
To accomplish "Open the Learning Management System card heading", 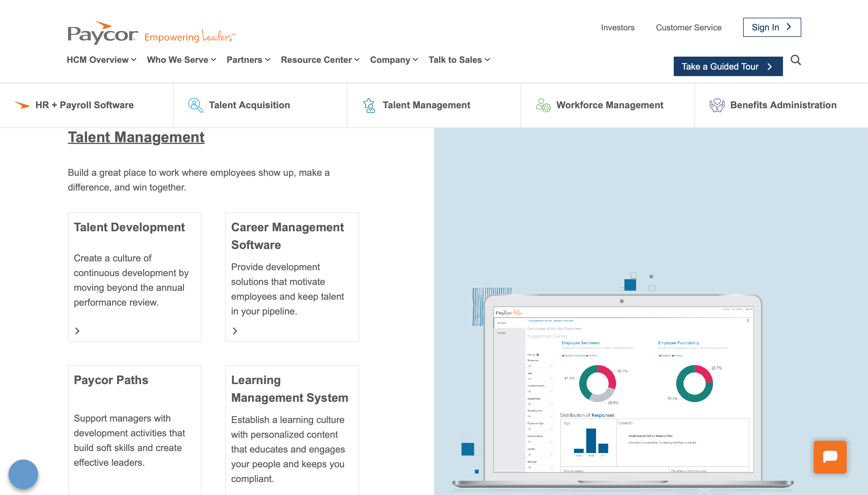I will (290, 389).
